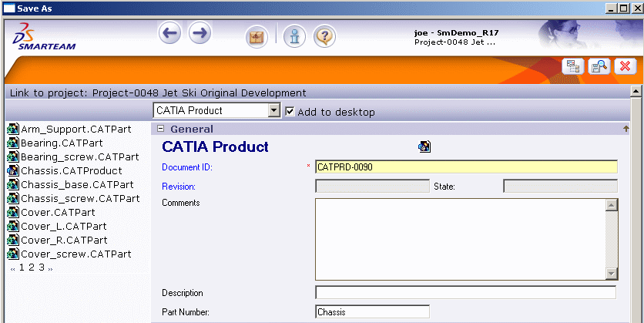Click the search magnifier icon in orange bar
Image resolution: width=644 pixels, height=323 pixels.
click(599, 66)
